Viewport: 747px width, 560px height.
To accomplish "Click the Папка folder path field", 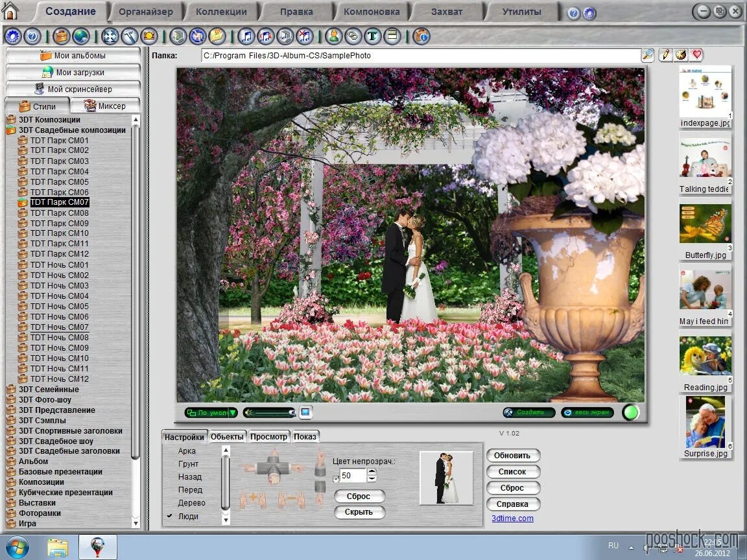I will (421, 55).
